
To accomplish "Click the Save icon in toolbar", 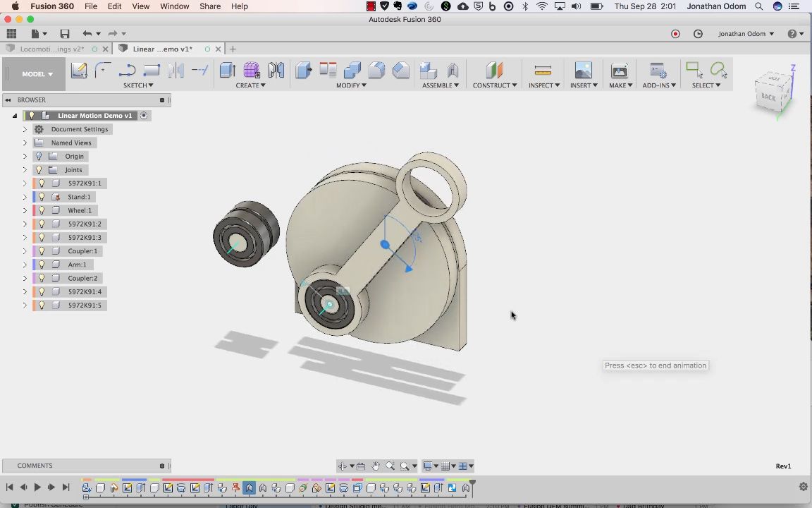I will point(65,33).
